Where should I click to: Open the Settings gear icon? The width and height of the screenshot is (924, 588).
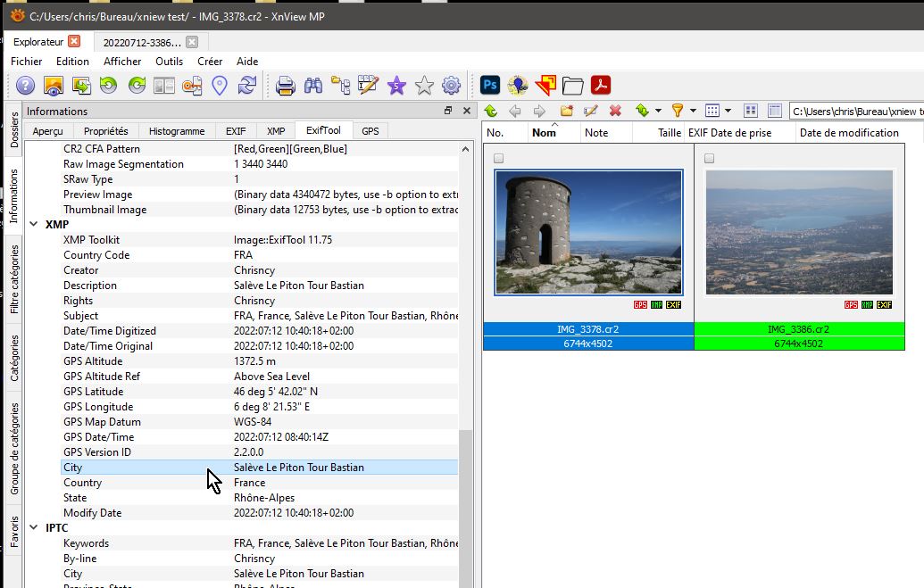click(452, 86)
